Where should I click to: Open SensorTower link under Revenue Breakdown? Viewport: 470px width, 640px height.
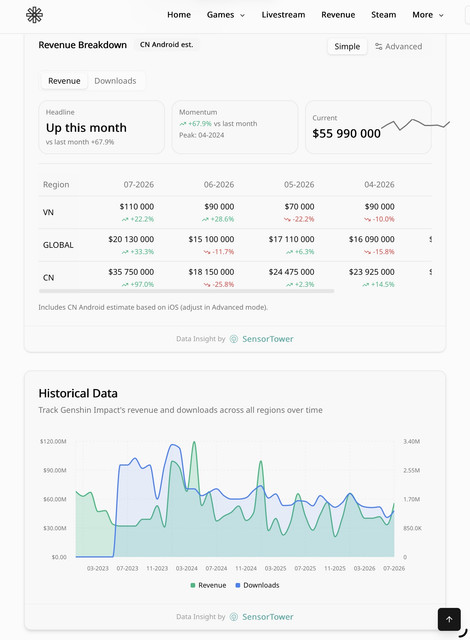(x=268, y=339)
